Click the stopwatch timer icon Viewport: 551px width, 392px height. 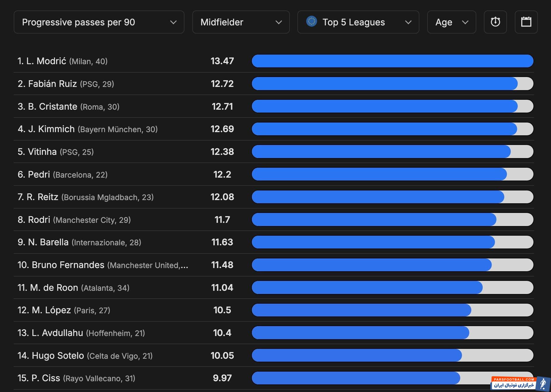[495, 22]
